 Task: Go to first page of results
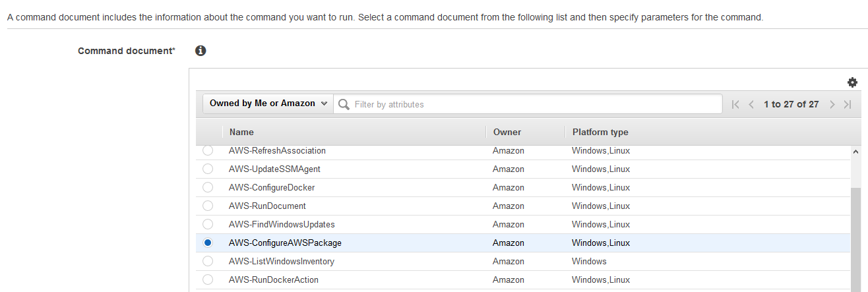pyautogui.click(x=736, y=104)
